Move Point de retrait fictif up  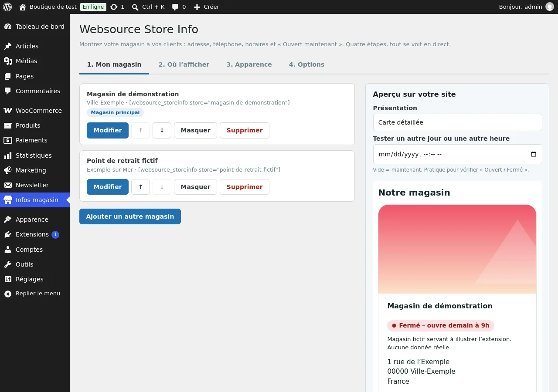[x=140, y=187]
